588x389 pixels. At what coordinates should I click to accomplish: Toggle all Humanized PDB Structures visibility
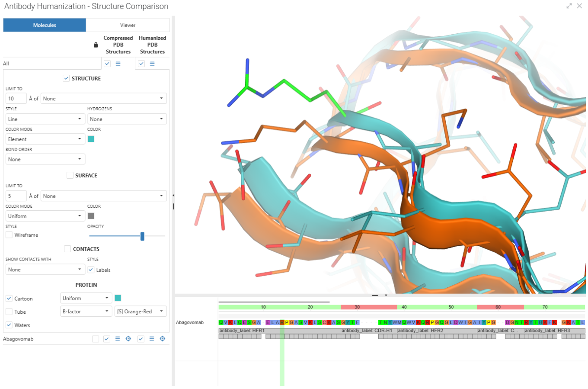point(141,64)
